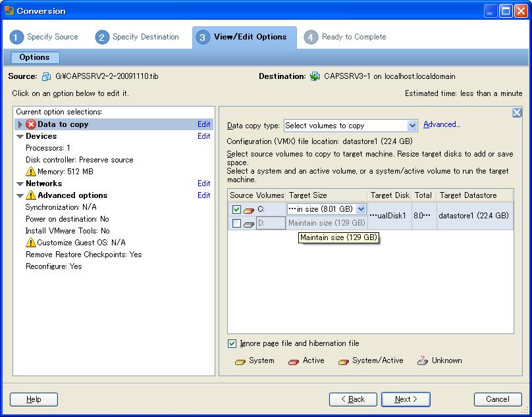
Task: Click the Target Size column header
Action: 327,195
